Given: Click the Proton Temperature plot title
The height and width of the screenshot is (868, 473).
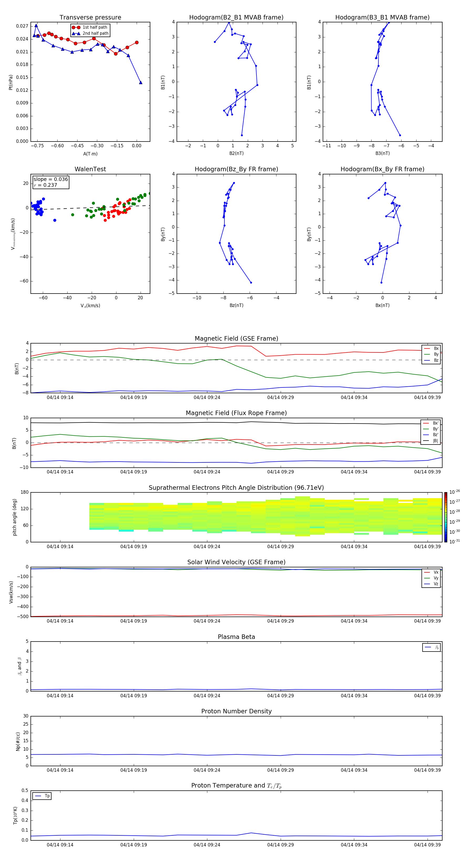Looking at the screenshot, I should (236, 785).
